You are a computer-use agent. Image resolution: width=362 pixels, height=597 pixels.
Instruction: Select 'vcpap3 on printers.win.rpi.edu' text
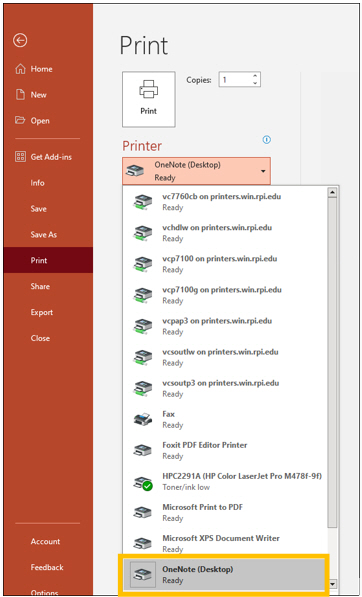click(x=217, y=321)
